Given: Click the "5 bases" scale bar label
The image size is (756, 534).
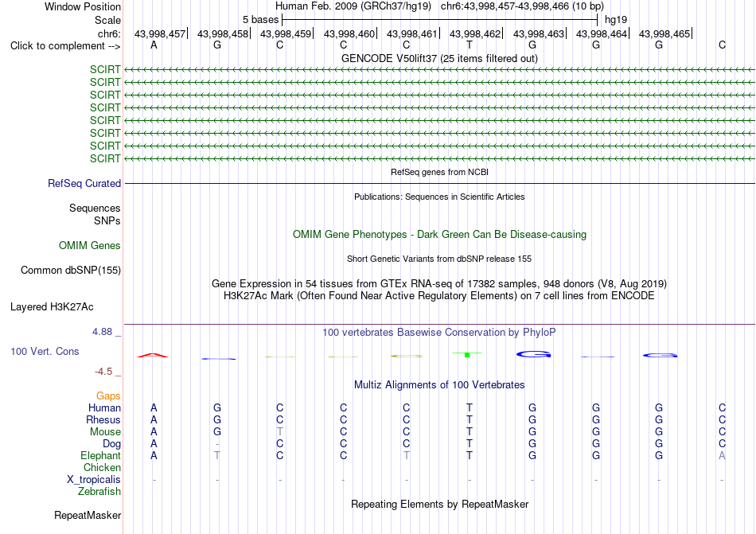Looking at the screenshot, I should pyautogui.click(x=260, y=20).
